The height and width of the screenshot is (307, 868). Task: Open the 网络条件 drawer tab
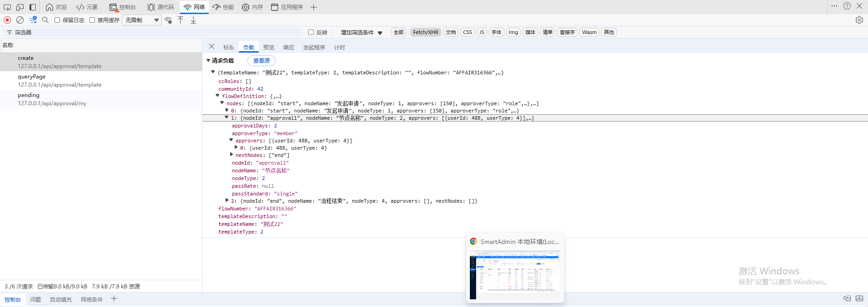(92, 299)
